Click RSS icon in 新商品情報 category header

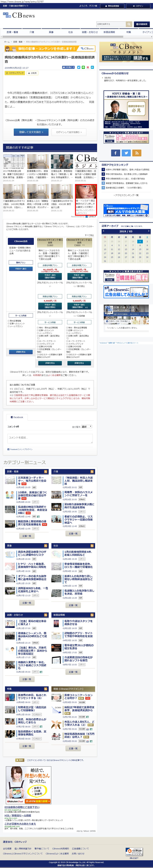point(92,615)
